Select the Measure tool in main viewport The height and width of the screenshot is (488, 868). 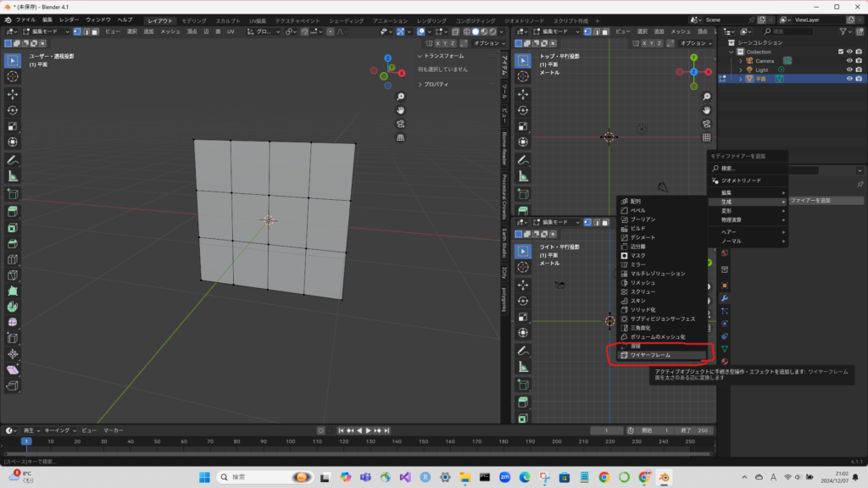tap(13, 175)
